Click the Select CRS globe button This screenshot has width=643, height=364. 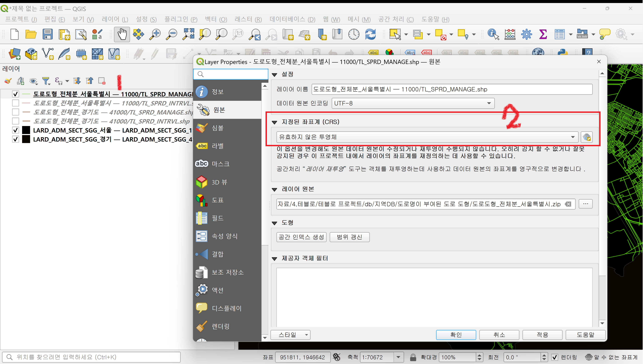[x=586, y=137]
